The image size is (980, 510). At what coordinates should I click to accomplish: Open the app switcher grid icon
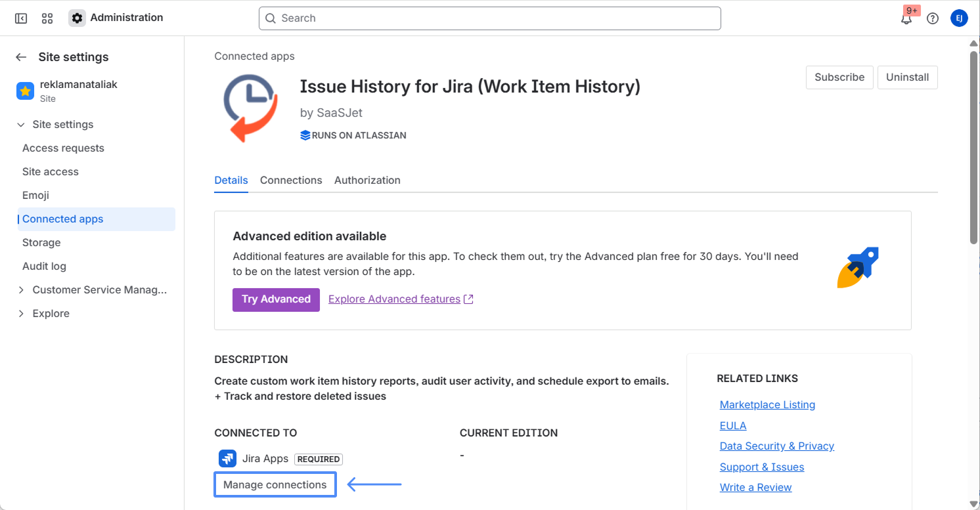click(x=47, y=18)
